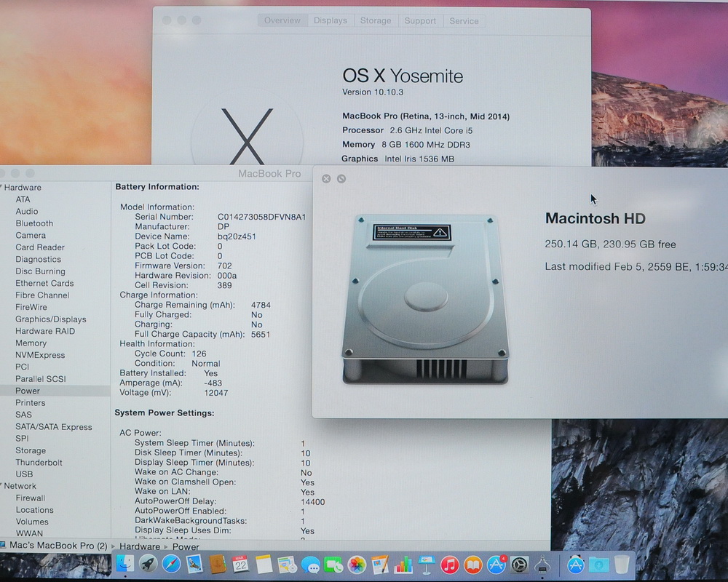Image resolution: width=728 pixels, height=582 pixels.
Task: Close the Macintosh HD info panel
Action: tap(326, 179)
